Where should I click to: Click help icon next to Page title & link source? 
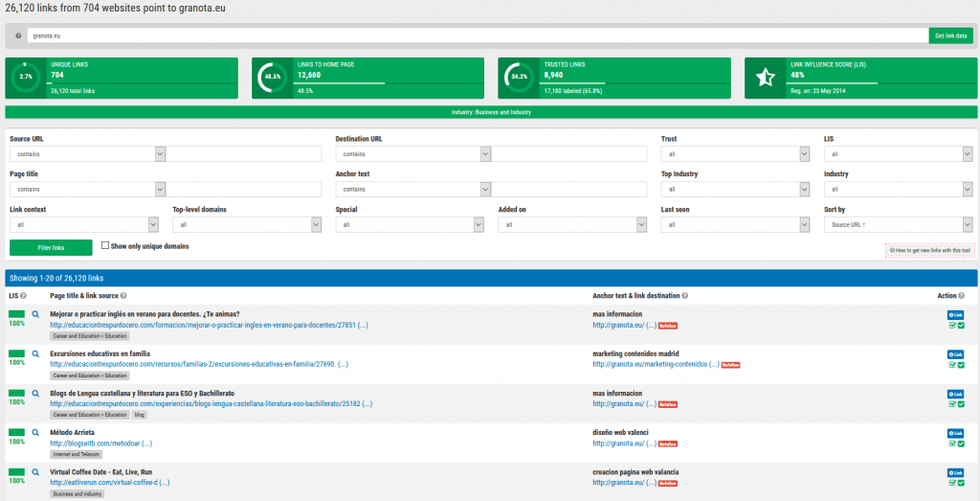(123, 296)
